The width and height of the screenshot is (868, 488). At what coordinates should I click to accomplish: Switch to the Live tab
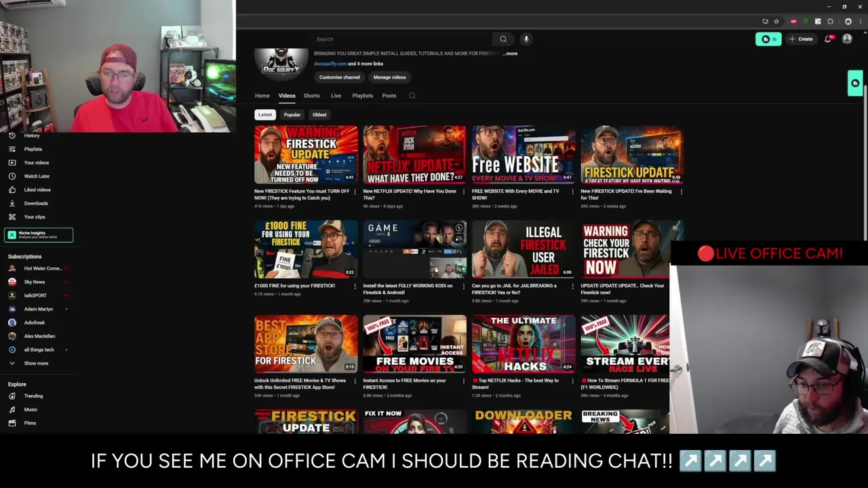(336, 96)
